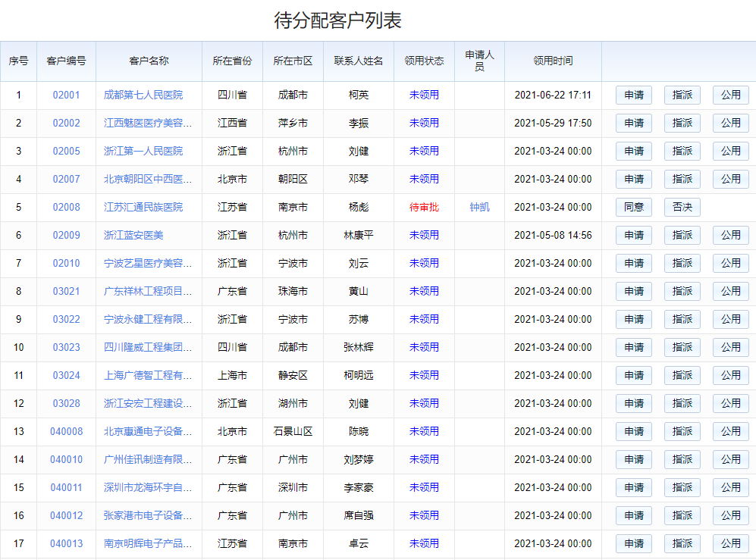The image size is (756, 560).
Task: Click 申请 button for 成都第七人民医院
Action: 633,95
